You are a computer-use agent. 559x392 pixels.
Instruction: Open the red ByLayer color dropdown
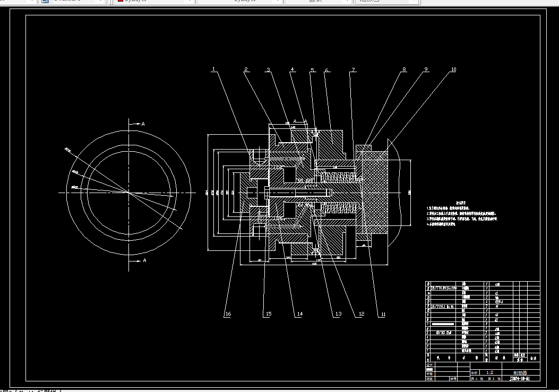click(154, 1)
